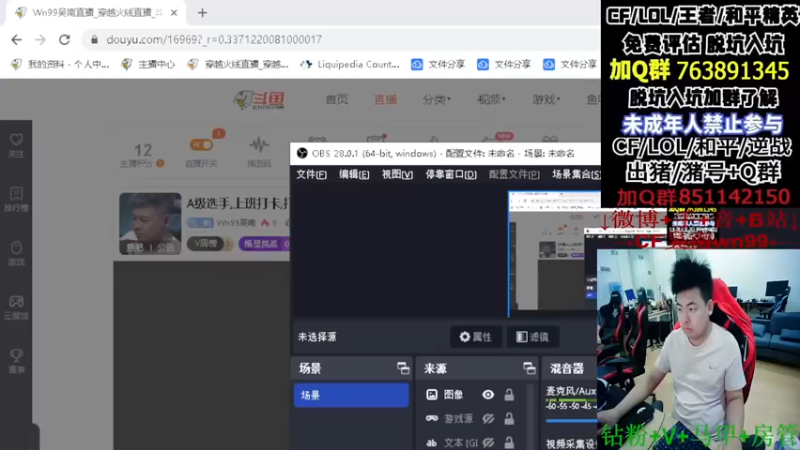Select the 文本 (GDI) source row
This screenshot has height=450, width=800.
point(471,442)
